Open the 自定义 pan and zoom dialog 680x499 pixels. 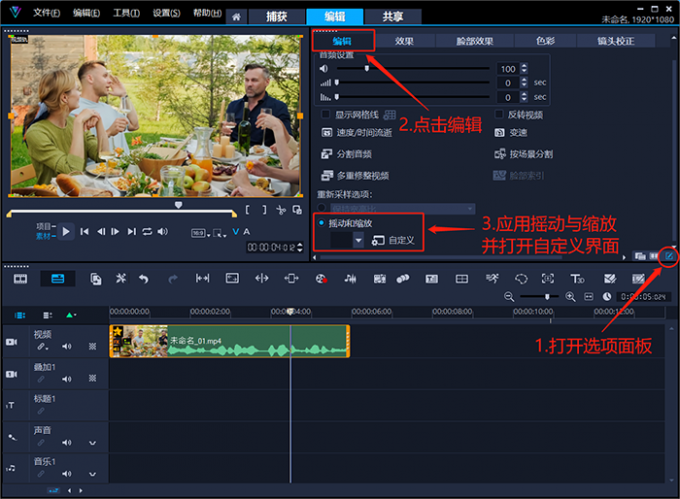[393, 240]
